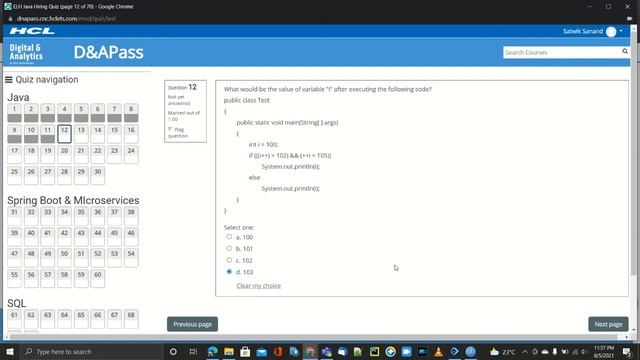Click the site lock icon in address bar
This screenshot has height=360, width=640.
pos(10,19)
